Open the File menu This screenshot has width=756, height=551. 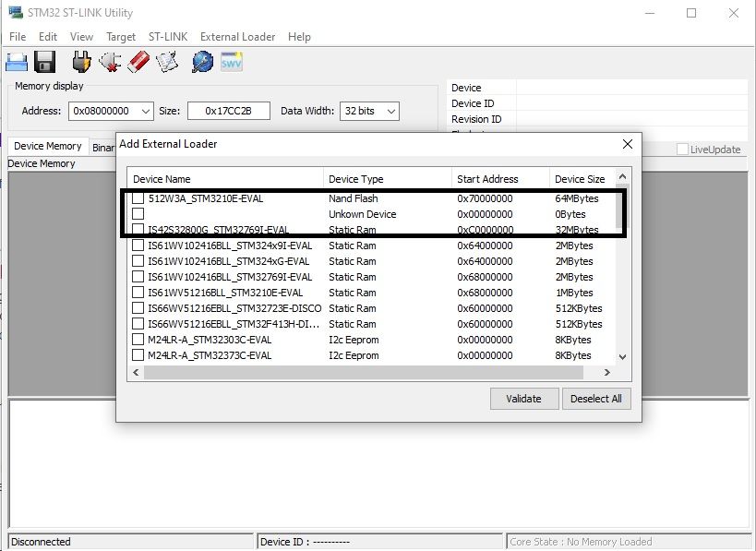coord(18,37)
